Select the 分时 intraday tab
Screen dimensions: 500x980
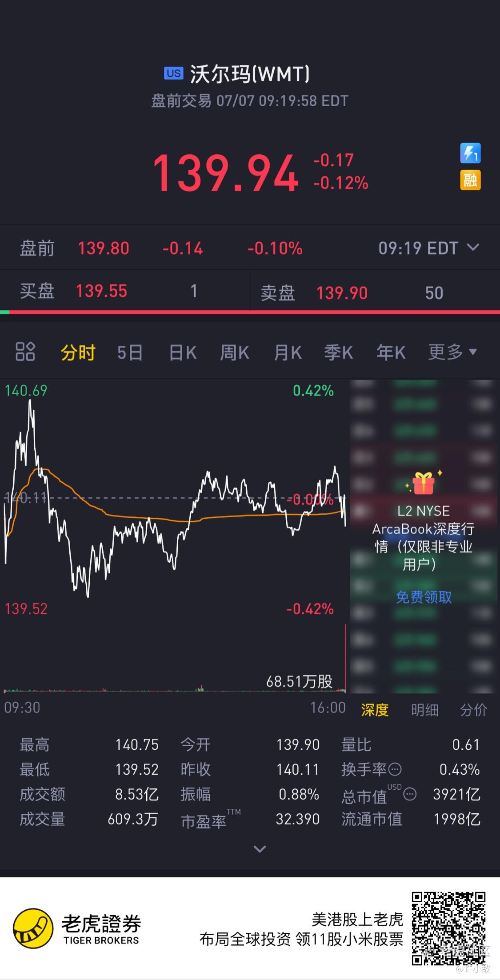78,352
